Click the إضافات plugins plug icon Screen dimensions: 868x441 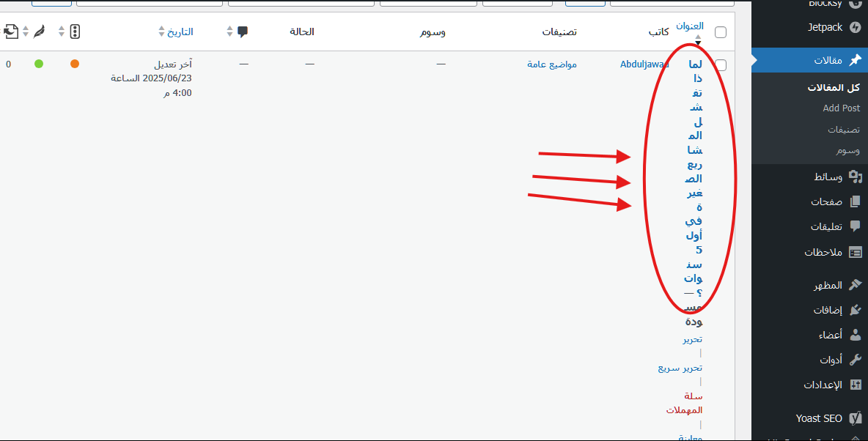[855, 310]
